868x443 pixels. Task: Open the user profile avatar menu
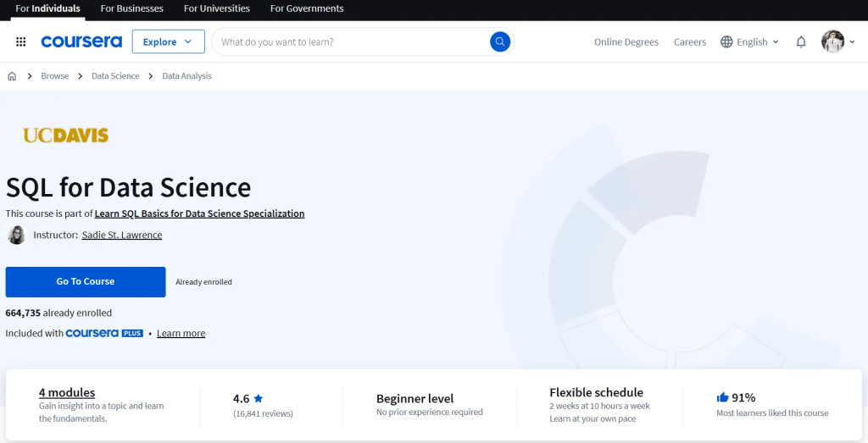pos(833,42)
